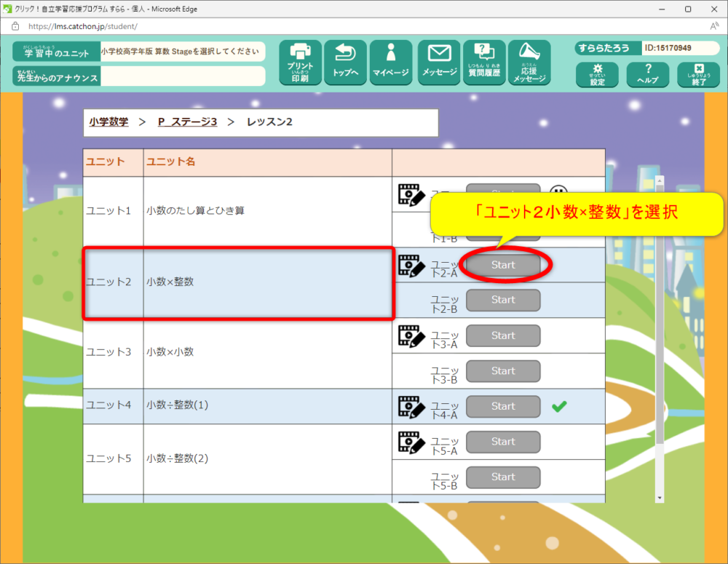Screen dimensions: 728x564
Task: Click the unit list scrollbar up arrow
Action: [660, 180]
